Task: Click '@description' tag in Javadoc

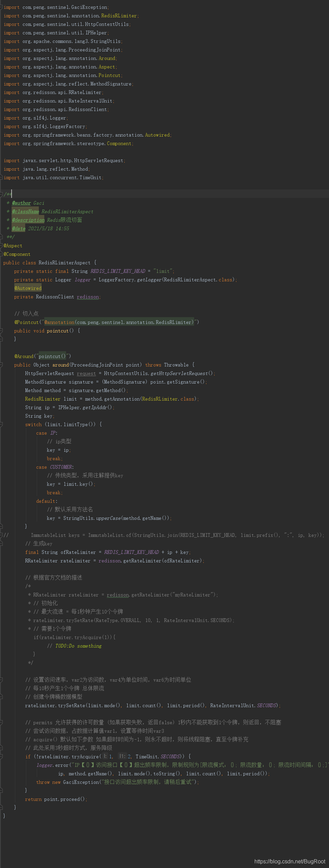Action: [x=28, y=220]
